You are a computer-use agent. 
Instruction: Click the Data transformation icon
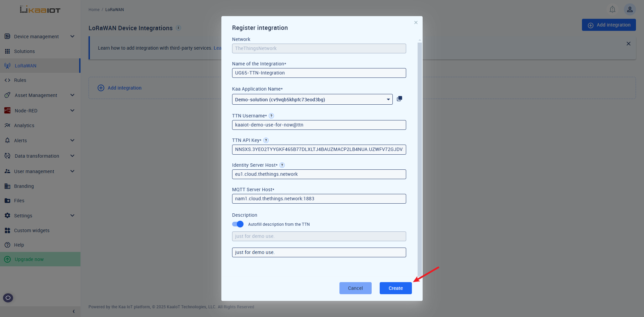pos(7,156)
